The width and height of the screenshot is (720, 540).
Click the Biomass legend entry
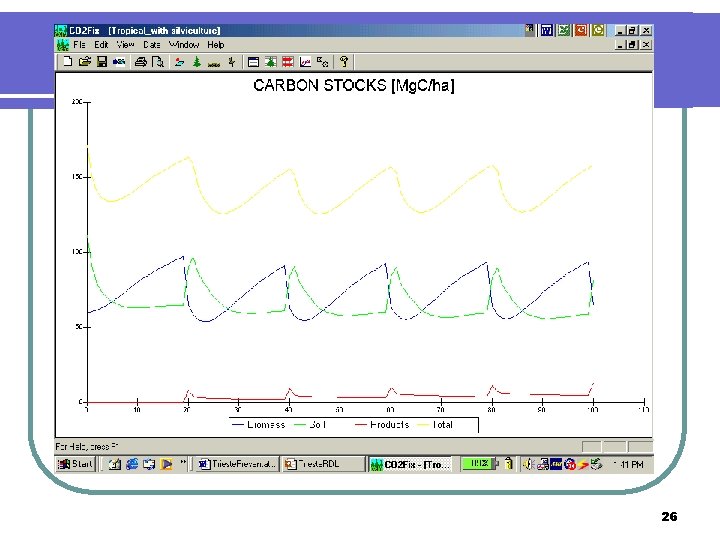click(x=259, y=425)
